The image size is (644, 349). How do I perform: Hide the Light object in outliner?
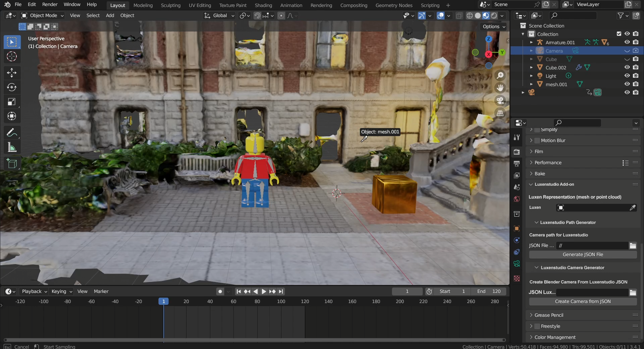pos(627,76)
